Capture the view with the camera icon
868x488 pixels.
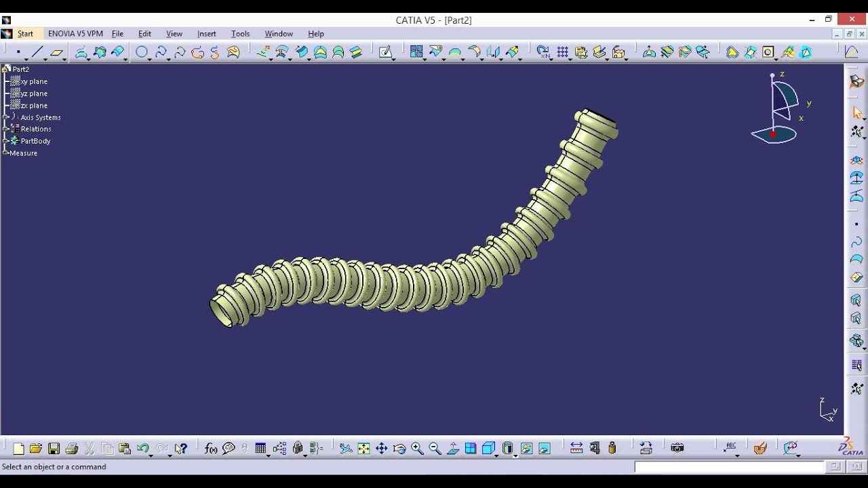click(677, 448)
